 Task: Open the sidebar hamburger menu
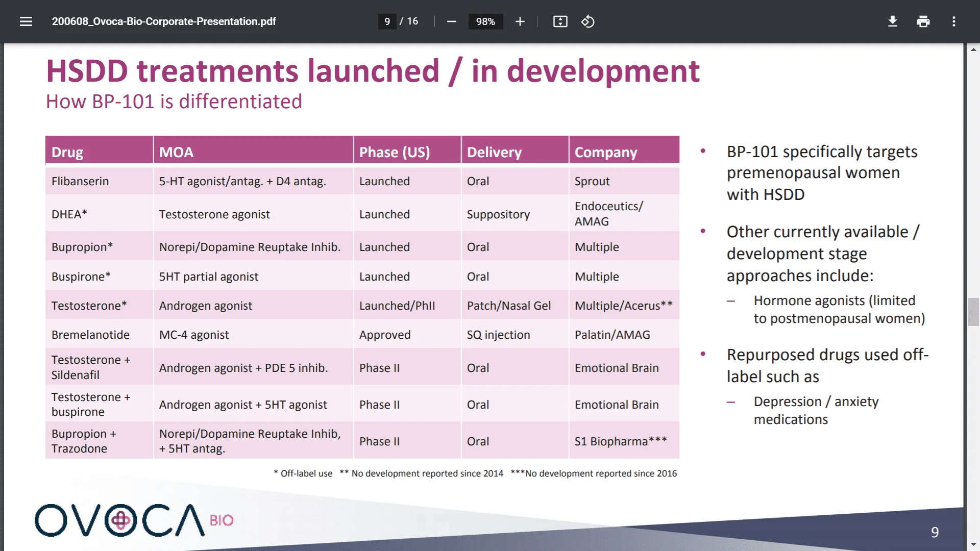[x=26, y=21]
